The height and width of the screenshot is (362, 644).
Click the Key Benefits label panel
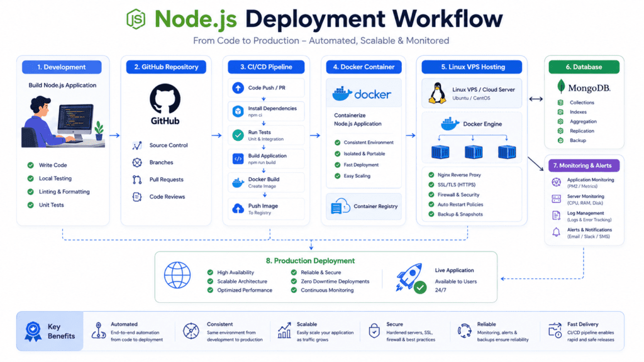click(x=50, y=331)
